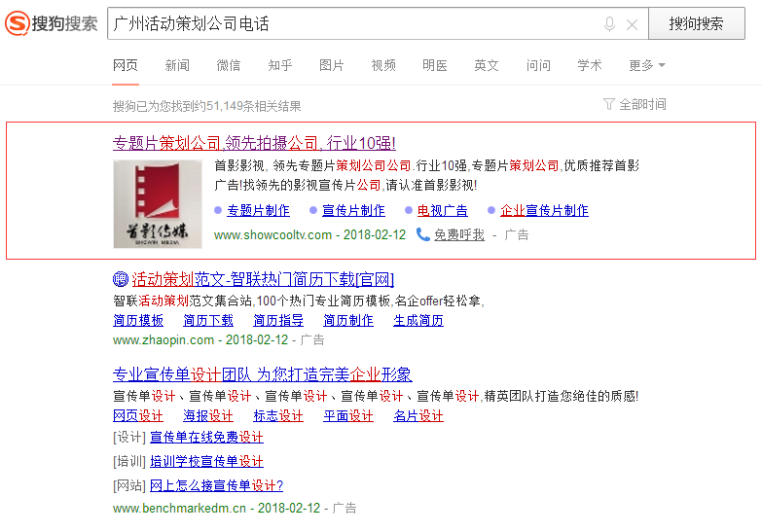Click the 网上怎么接宣传单设计 link

(x=216, y=485)
